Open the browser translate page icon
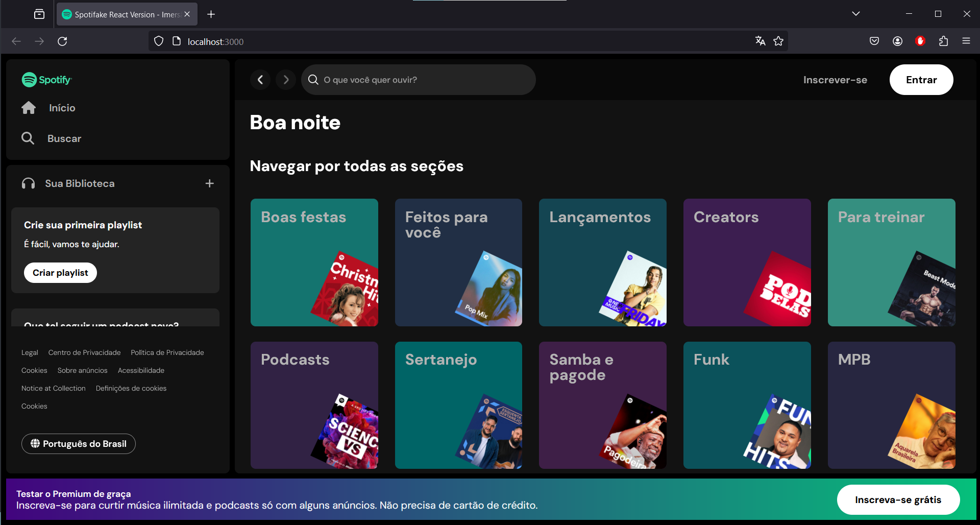Viewport: 980px width, 525px height. coord(760,41)
